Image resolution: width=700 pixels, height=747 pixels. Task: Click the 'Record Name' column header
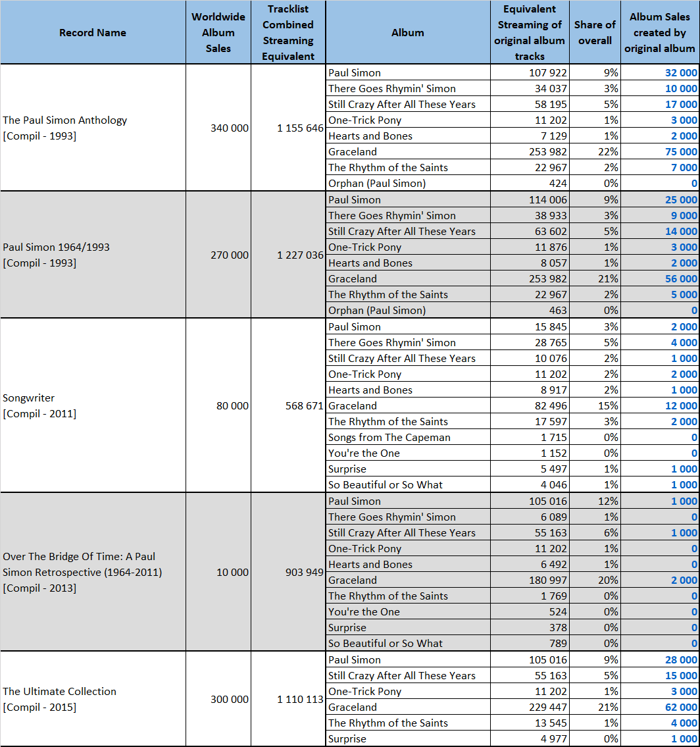pos(93,32)
